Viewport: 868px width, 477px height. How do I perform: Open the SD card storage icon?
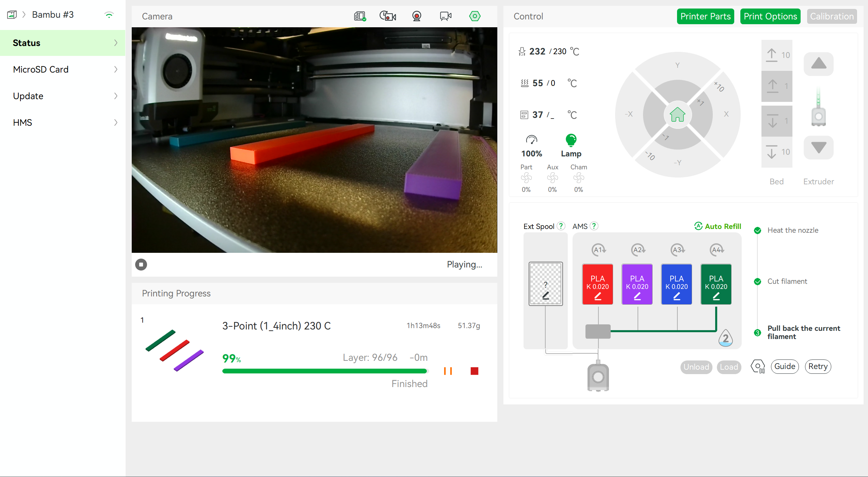359,16
